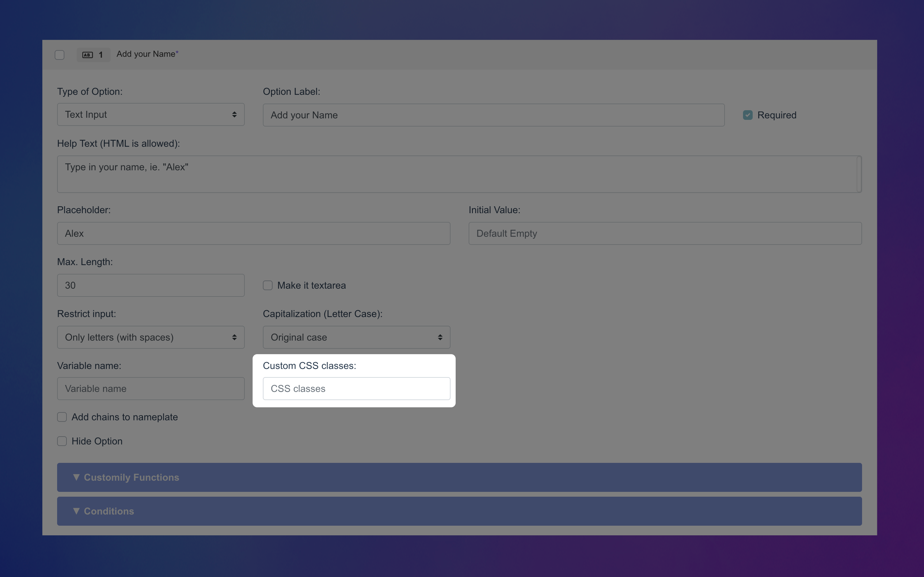The height and width of the screenshot is (577, 924).
Task: Select the option checkbox beside the AB badge
Action: (59, 55)
